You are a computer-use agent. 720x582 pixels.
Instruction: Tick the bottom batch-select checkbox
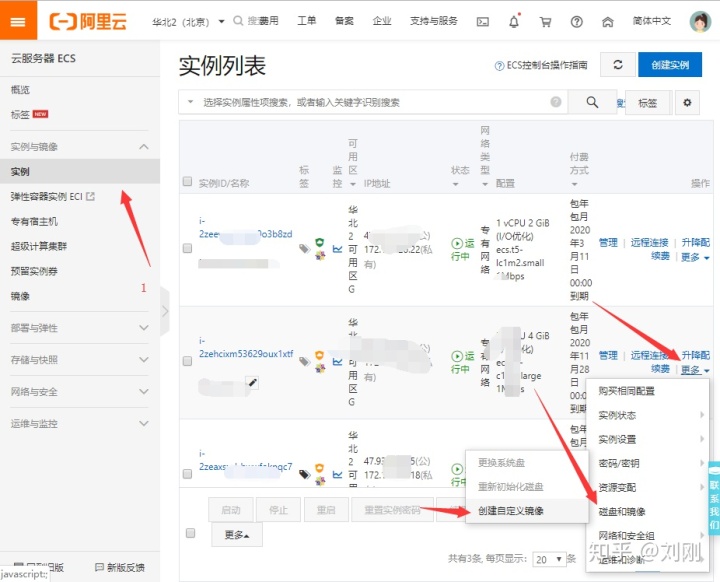point(191,533)
